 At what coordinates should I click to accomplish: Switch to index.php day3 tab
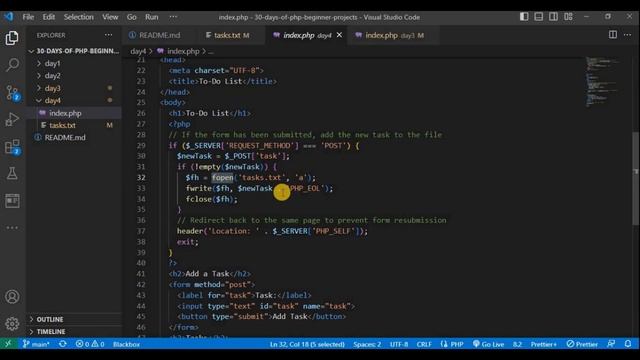pos(391,35)
